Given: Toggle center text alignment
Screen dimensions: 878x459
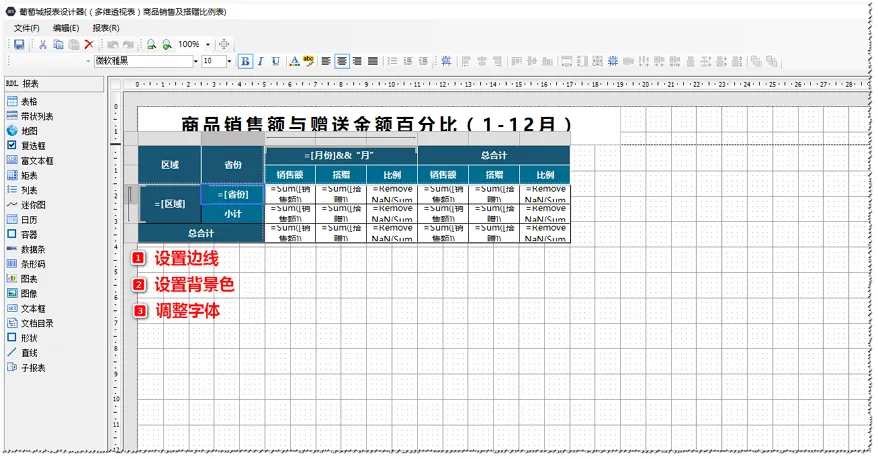Looking at the screenshot, I should click(342, 61).
